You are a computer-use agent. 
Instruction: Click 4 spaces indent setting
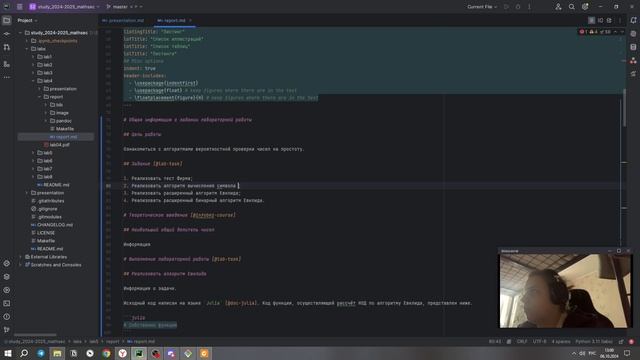click(561, 341)
